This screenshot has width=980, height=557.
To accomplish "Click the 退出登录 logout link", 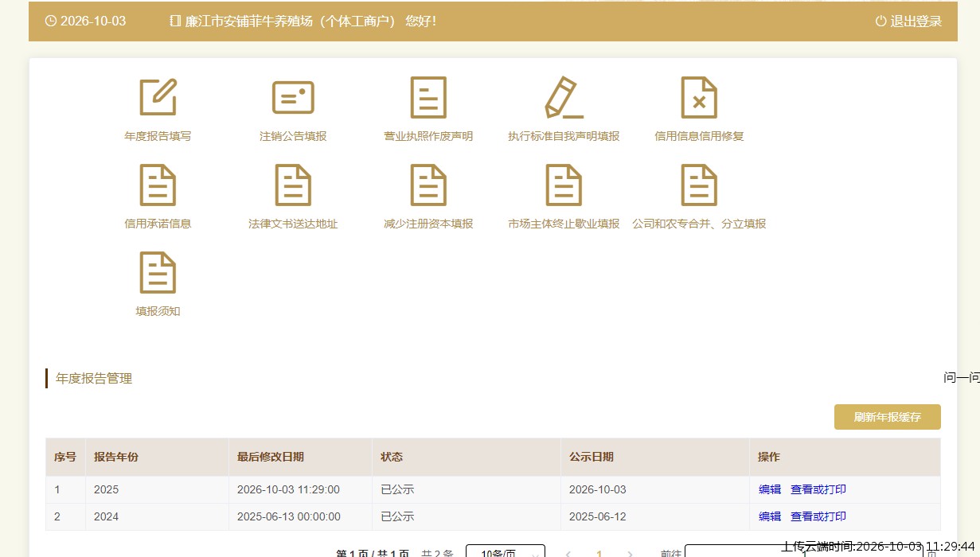I will tap(908, 21).
